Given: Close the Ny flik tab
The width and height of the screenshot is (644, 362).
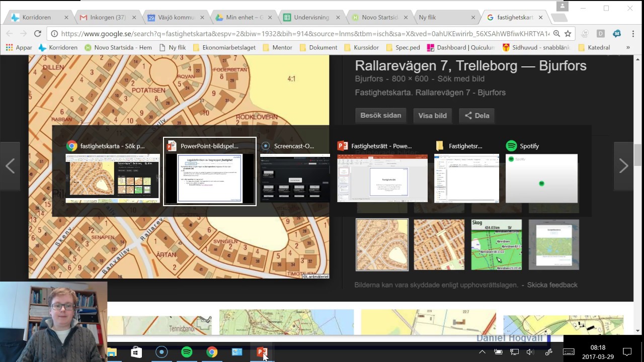Looking at the screenshot, I should tap(472, 17).
